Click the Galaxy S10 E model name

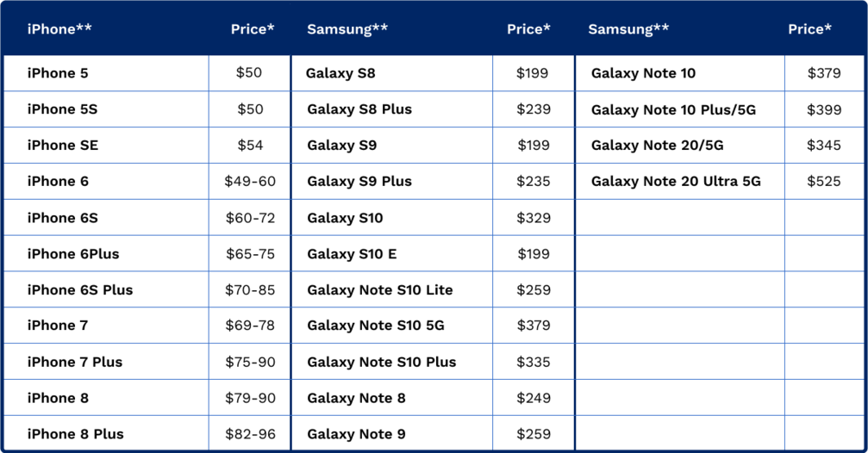point(352,254)
